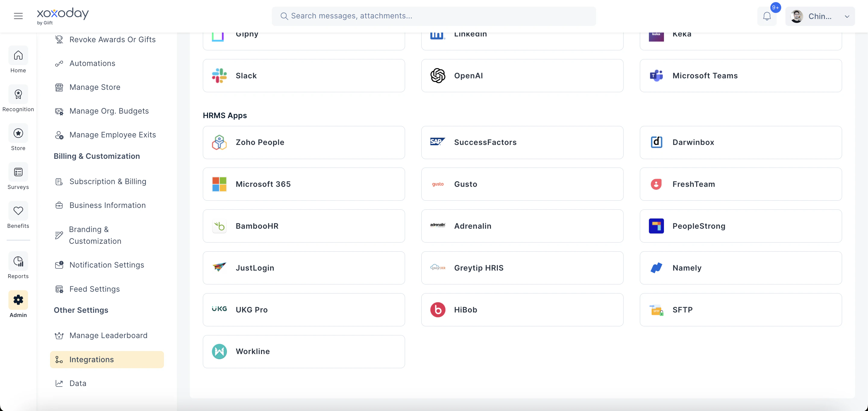Viewport: 868px width, 411px height.
Task: Click the Zoho People logo icon
Action: (219, 143)
